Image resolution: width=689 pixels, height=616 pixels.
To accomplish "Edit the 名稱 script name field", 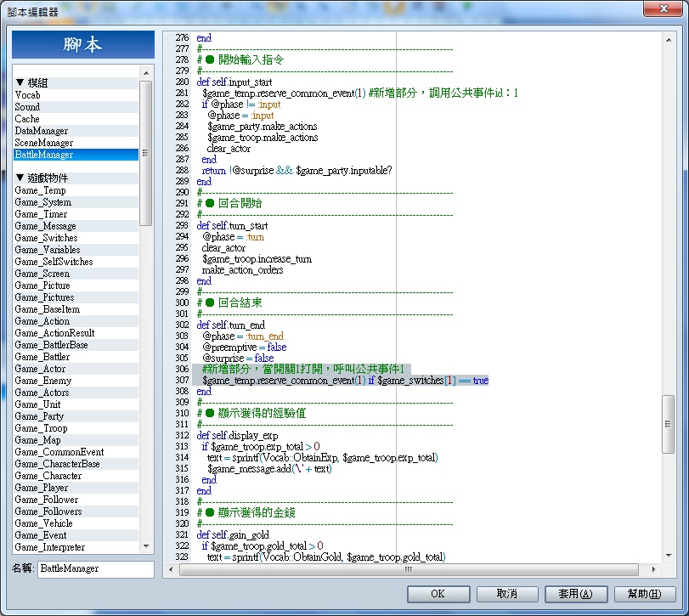I will click(x=96, y=568).
